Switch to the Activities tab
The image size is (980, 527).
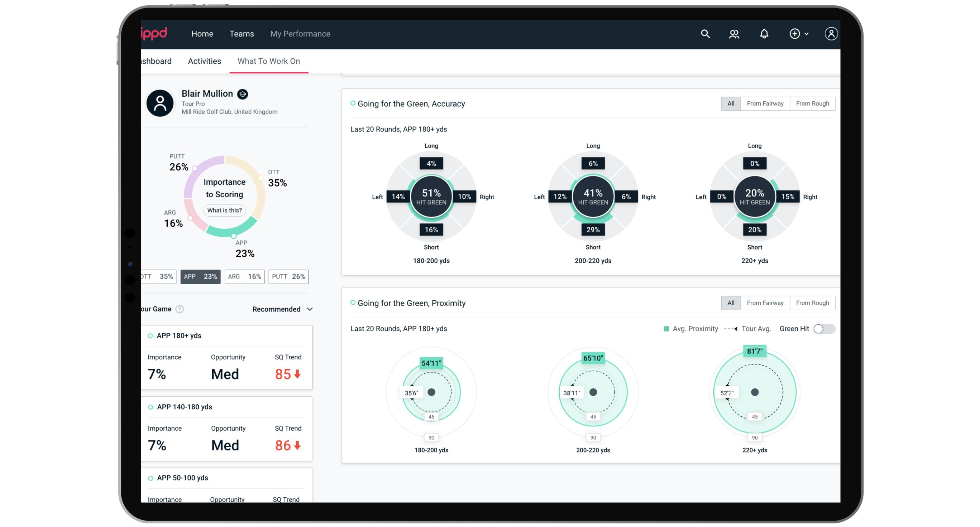pos(204,61)
